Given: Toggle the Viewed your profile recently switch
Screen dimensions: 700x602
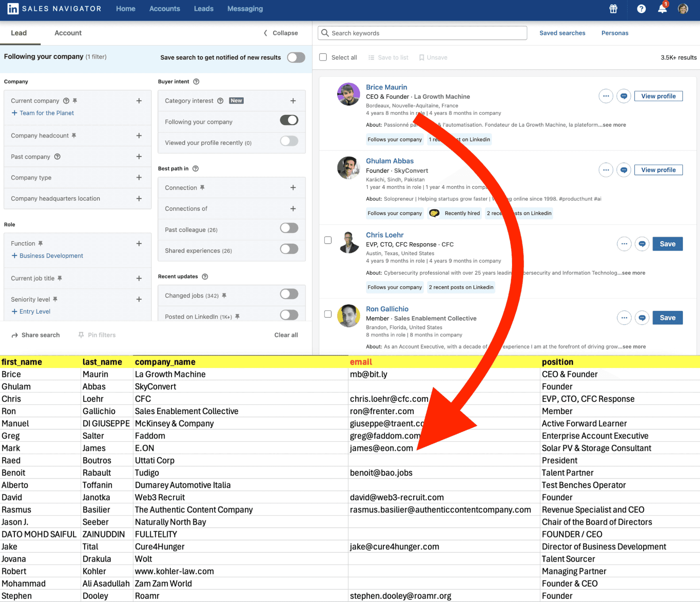Looking at the screenshot, I should pos(290,142).
